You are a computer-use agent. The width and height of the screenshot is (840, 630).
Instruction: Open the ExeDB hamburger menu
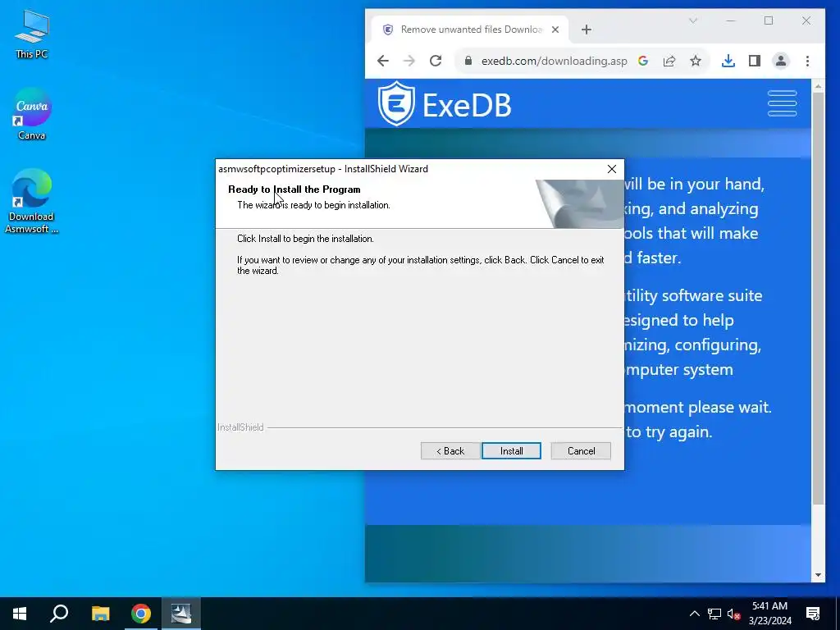(782, 103)
